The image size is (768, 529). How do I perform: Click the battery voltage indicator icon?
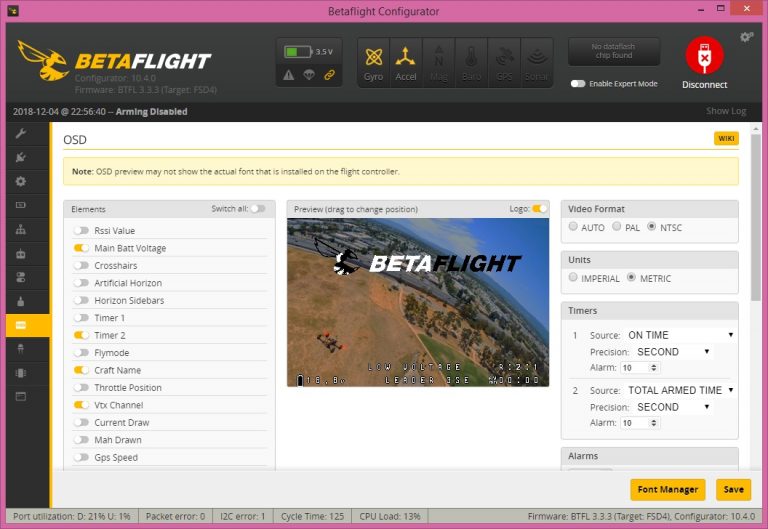coord(298,51)
